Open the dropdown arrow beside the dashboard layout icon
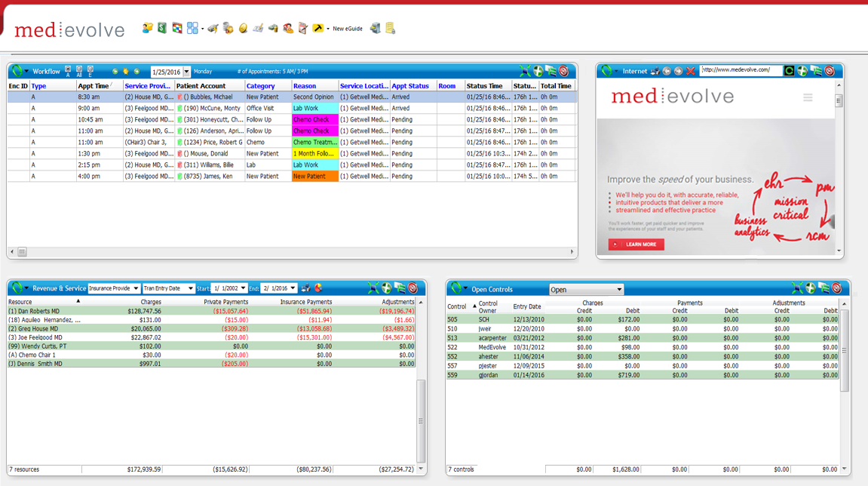This screenshot has width=868, height=486. [203, 29]
